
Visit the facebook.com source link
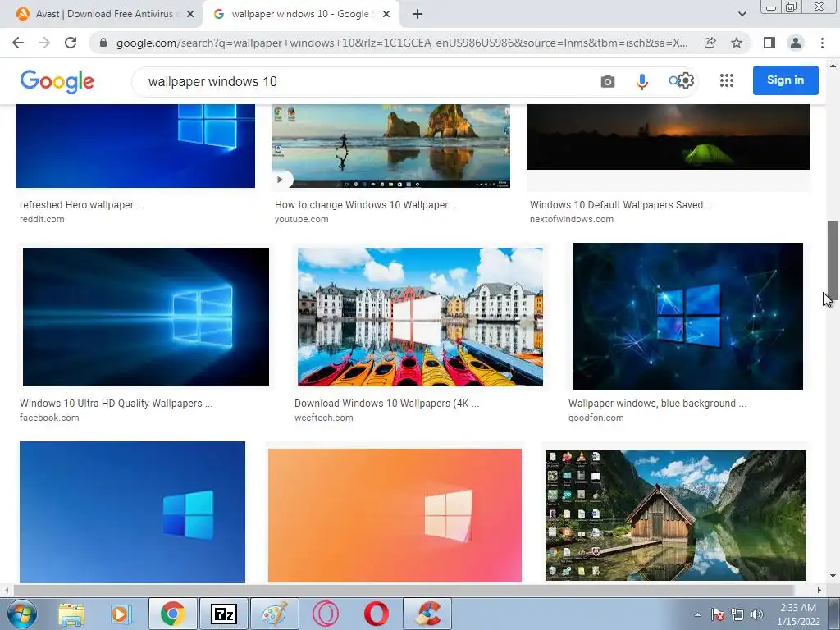[49, 418]
